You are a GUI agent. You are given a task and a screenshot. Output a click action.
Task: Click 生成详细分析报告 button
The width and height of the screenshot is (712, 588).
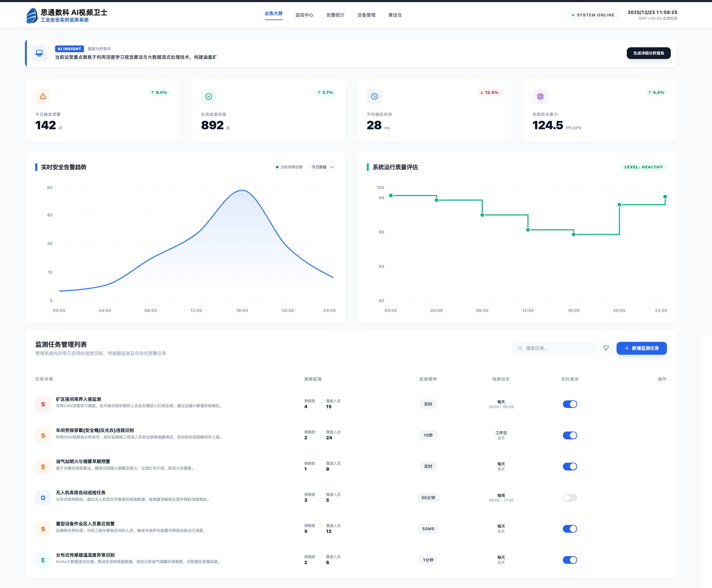point(648,53)
